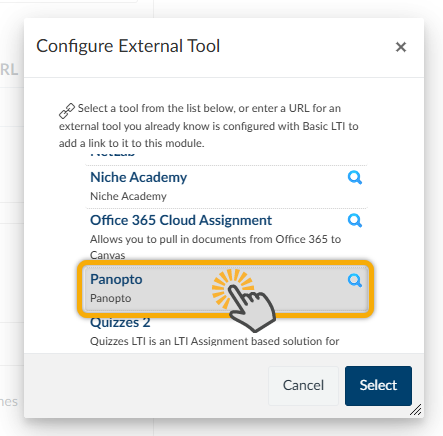Click the instruction paragraph about Basic LTI
Image resolution: width=443 pixels, height=436 pixels.
pos(209,126)
